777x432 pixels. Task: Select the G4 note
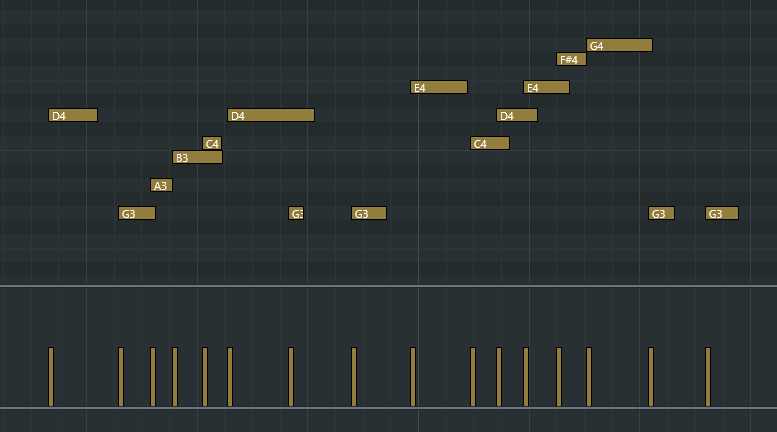(619, 45)
